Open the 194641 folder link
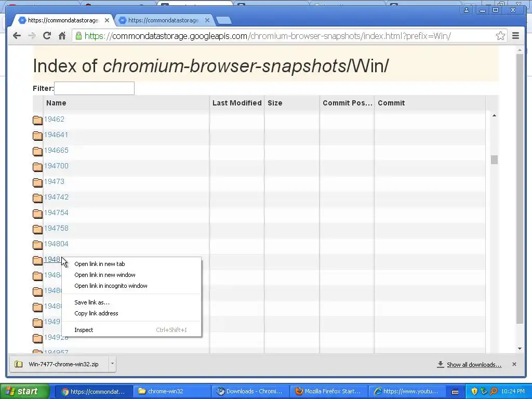Screen dimensions: 532x399 (x=56, y=135)
